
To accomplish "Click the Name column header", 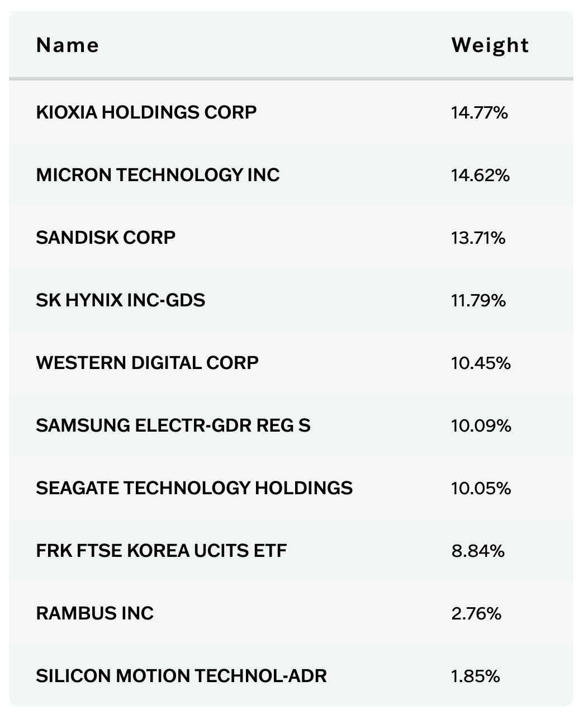I will point(68,45).
